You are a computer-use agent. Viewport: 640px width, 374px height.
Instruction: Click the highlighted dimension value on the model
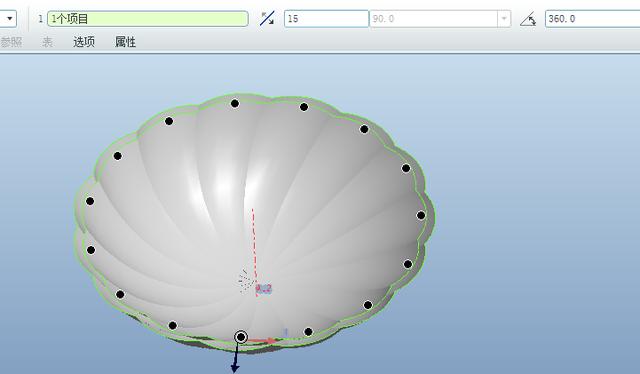coord(263,289)
